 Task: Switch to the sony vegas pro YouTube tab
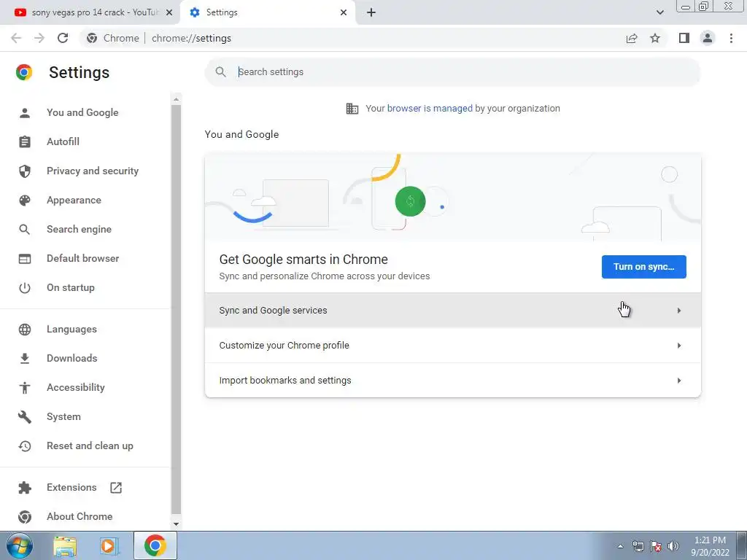coord(88,12)
